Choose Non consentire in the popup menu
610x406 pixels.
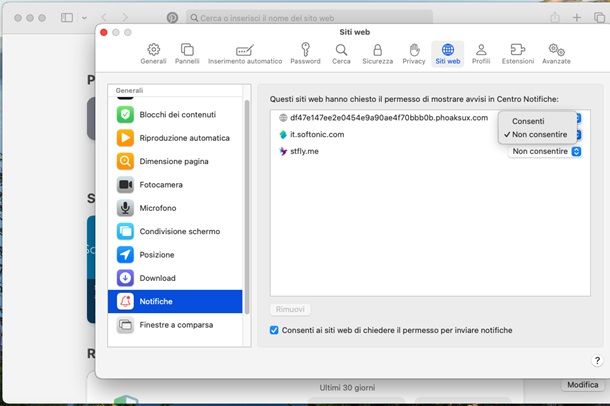[x=537, y=135]
